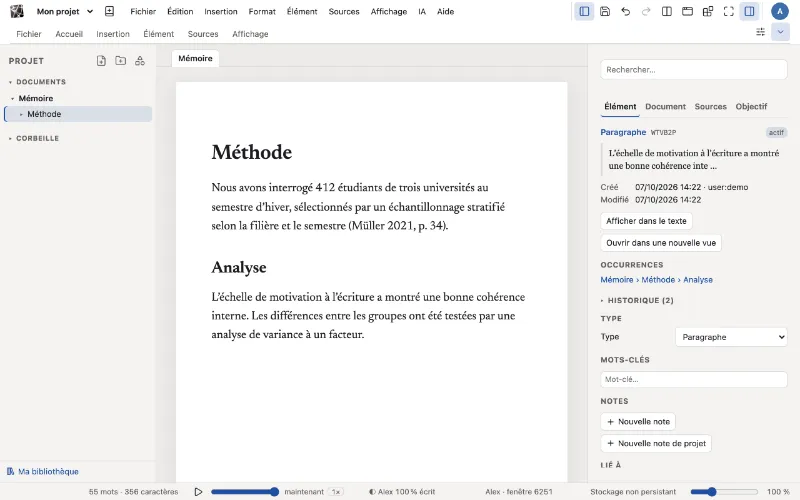Open the Fichier menu in top bar
The image size is (800, 500).
tap(143, 11)
